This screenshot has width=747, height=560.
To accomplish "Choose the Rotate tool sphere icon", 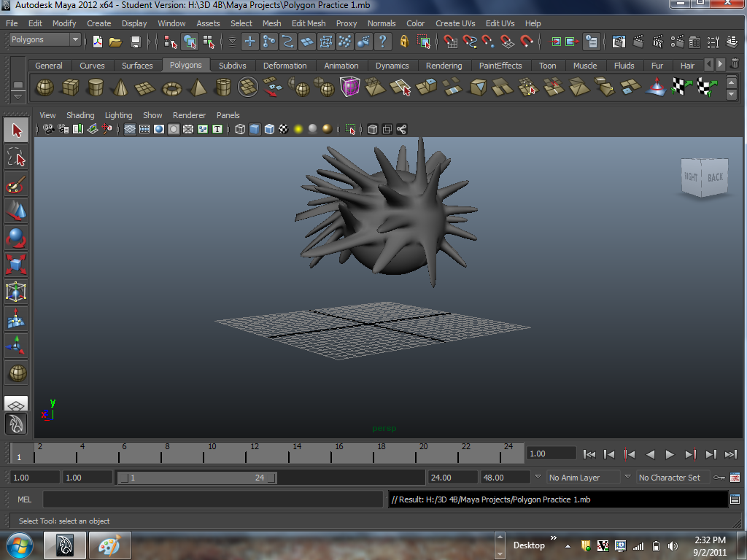I will (x=16, y=238).
